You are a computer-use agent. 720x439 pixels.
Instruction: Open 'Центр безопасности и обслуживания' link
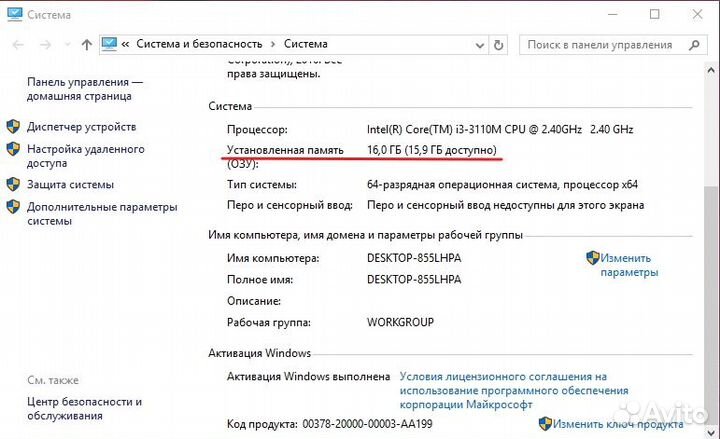pyautogui.click(x=84, y=409)
